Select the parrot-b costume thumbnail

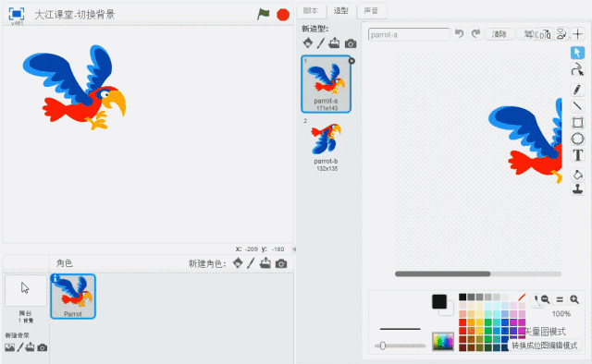coord(327,145)
